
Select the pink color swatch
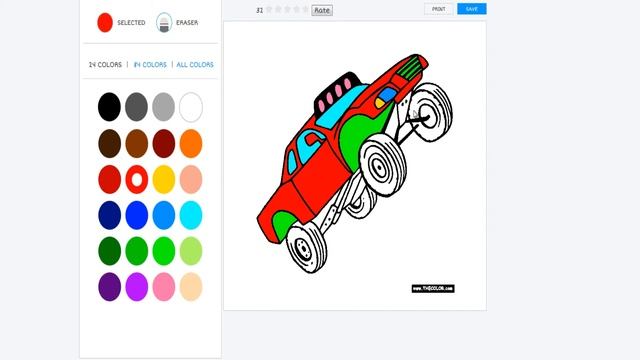164,287
